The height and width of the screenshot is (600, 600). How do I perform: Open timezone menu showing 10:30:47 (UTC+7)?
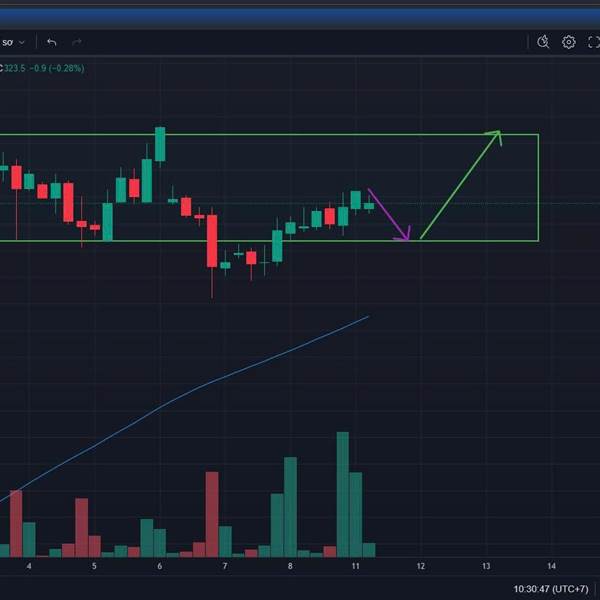pyautogui.click(x=551, y=589)
